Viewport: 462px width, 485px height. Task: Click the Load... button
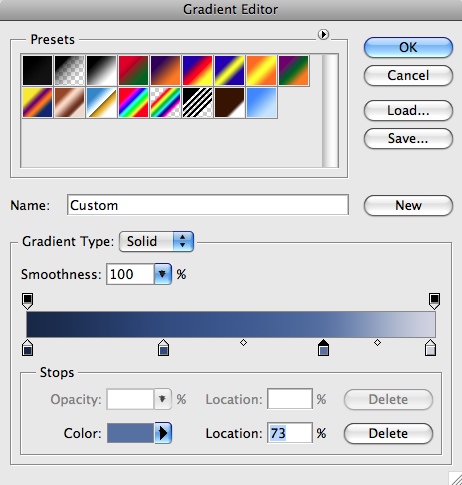pyautogui.click(x=408, y=110)
